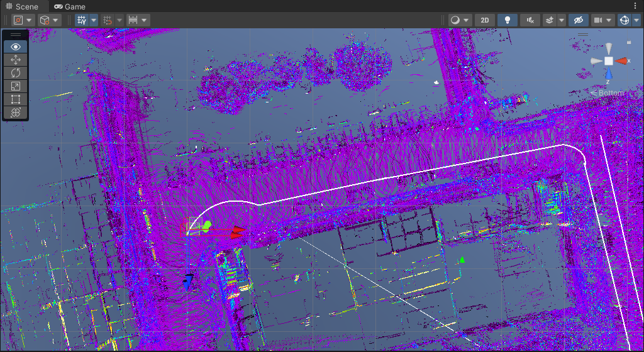Toggle hidden objects visibility (crossed eye)
This screenshot has width=644, height=352.
579,20
